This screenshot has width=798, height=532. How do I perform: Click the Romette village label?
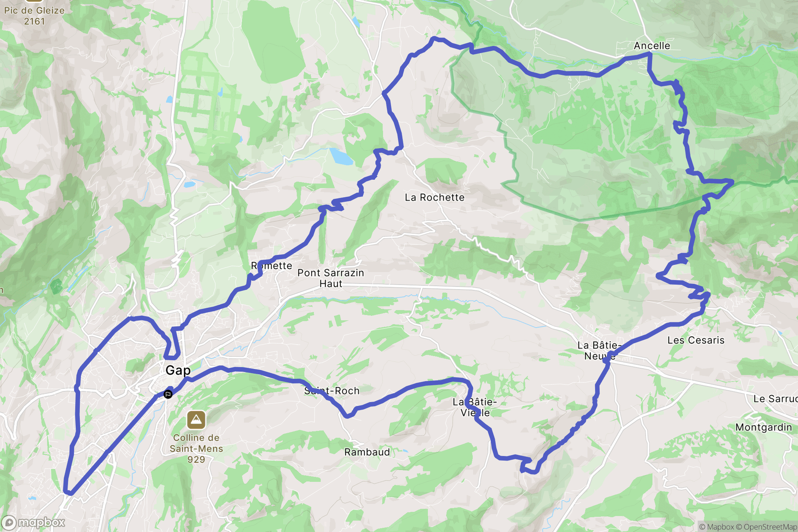tap(271, 266)
